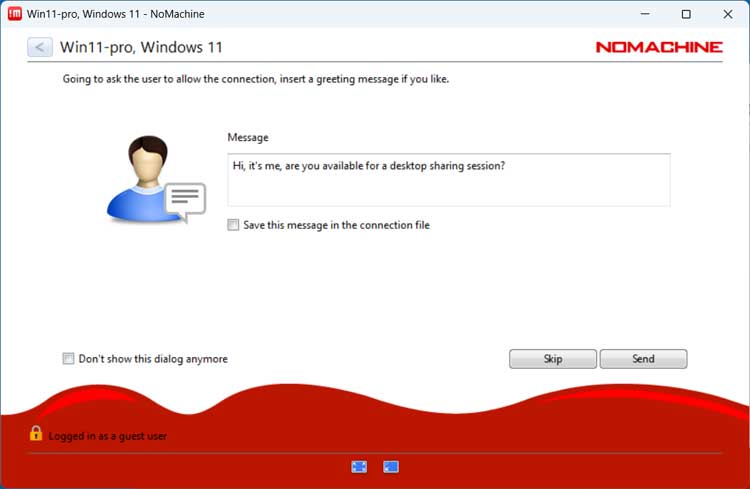Click 'Going to ask the user' instruction text
Viewport: 750px width, 489px height.
coord(256,79)
